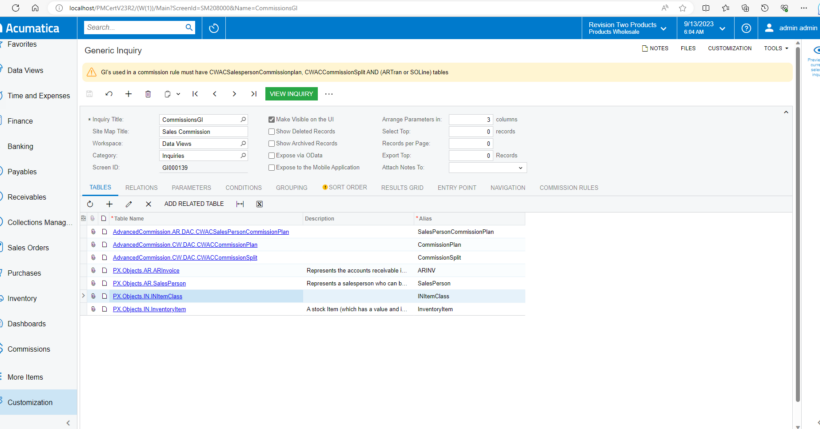Screen dimensions: 820x429
Task: Uncheck Make Visible on the UI
Action: click(x=271, y=120)
